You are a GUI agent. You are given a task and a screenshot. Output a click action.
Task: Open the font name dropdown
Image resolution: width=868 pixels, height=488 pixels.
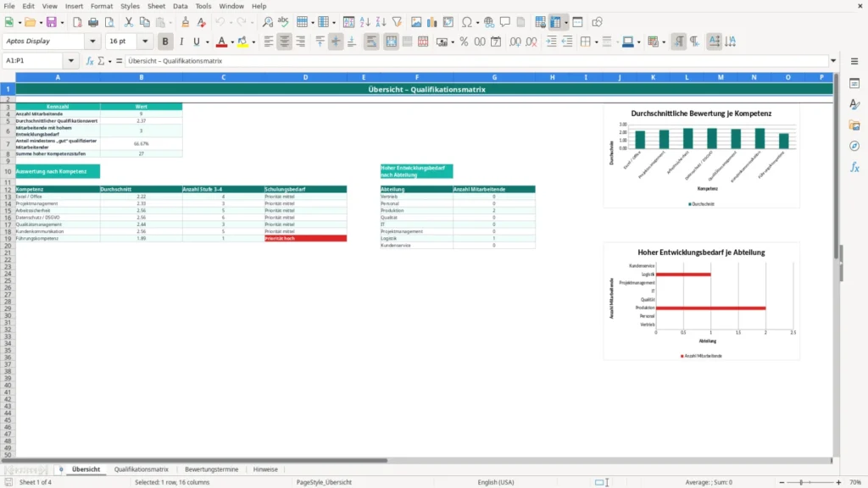(x=92, y=41)
